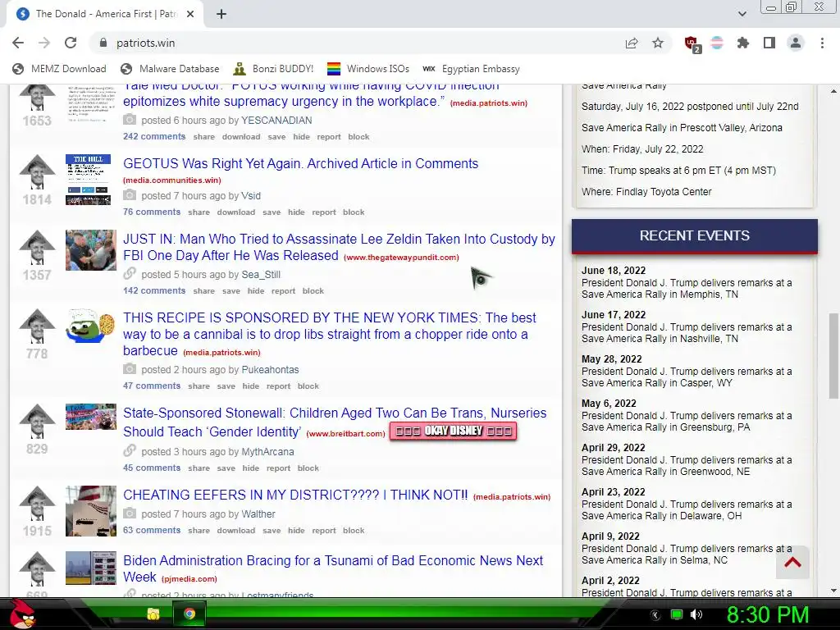
Task: Open The Hill thumbnail of GEOTUS post
Action: [x=89, y=180]
